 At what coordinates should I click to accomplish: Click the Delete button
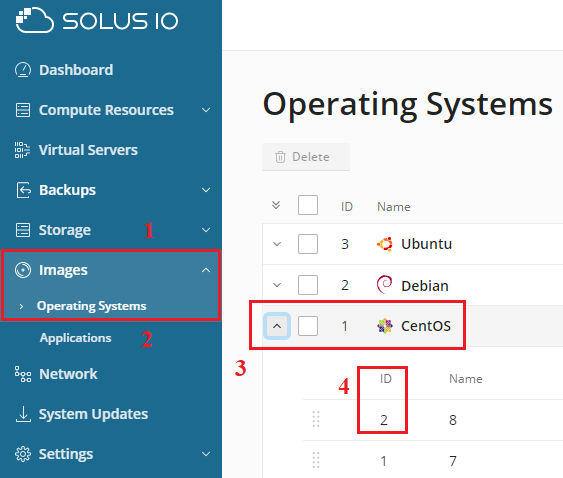pos(306,157)
